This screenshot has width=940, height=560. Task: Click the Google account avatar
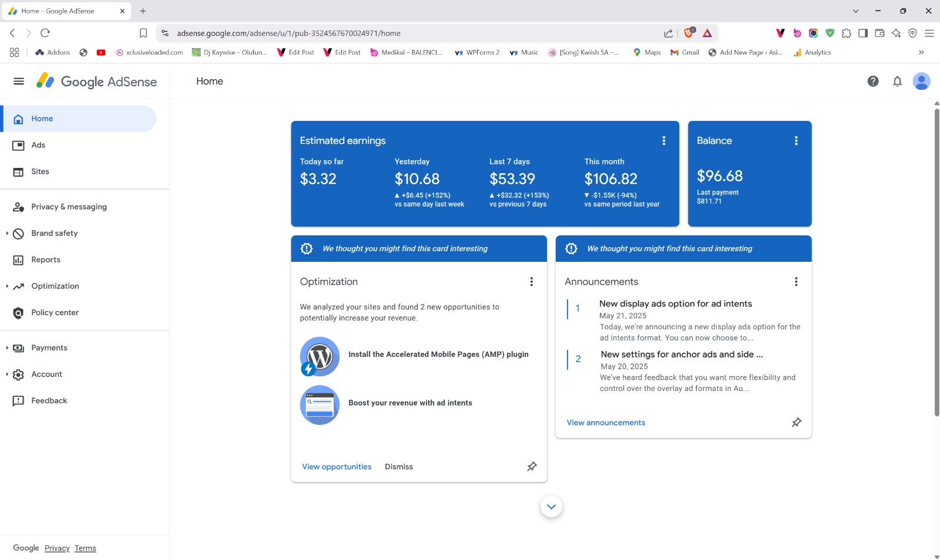pos(921,82)
